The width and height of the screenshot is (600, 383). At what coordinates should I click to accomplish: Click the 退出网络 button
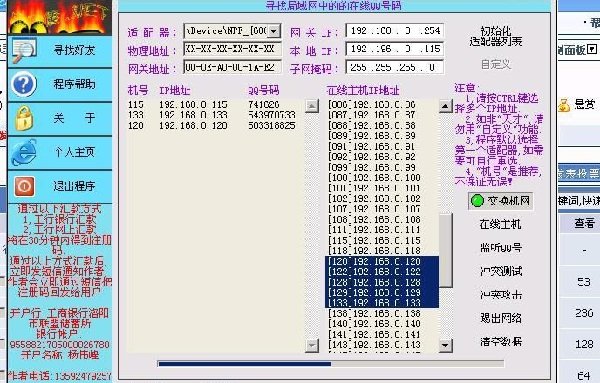tap(501, 318)
